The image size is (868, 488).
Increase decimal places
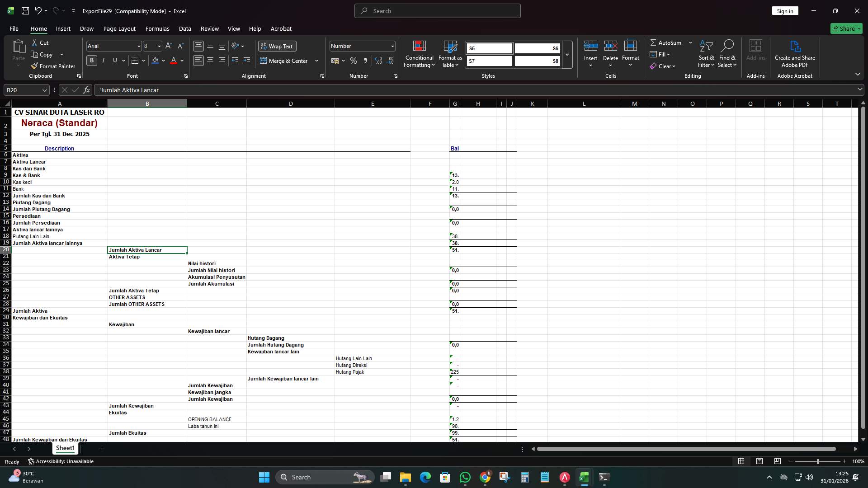(378, 61)
